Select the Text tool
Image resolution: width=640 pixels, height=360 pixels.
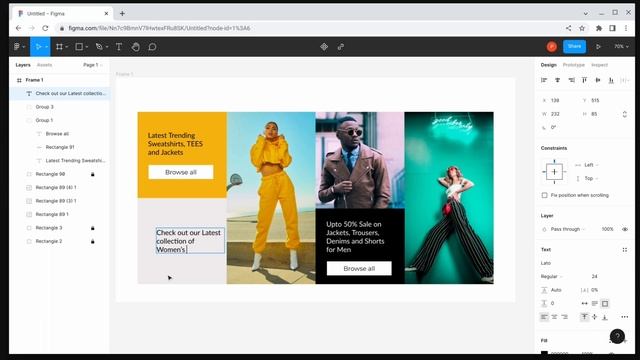click(119, 47)
